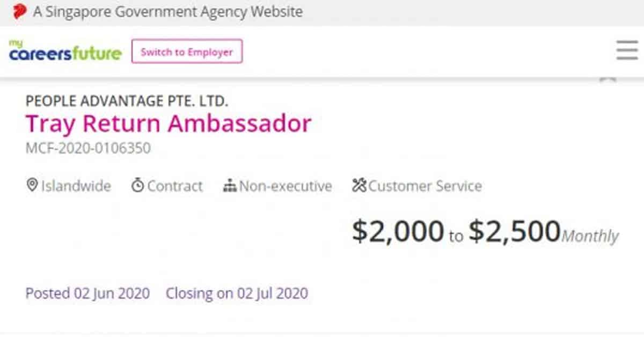The height and width of the screenshot is (337, 644).
Task: Click the Non-executive seniority hierarchy icon
Action: 231,186
